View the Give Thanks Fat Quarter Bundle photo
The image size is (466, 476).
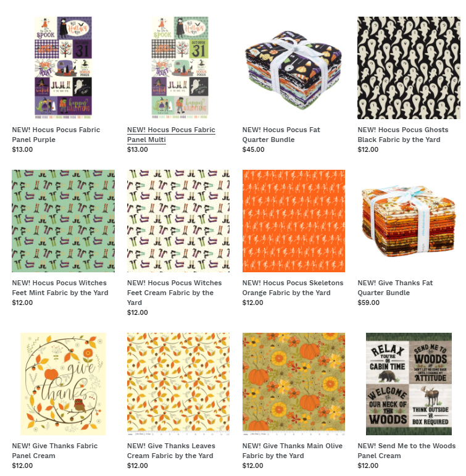click(409, 221)
